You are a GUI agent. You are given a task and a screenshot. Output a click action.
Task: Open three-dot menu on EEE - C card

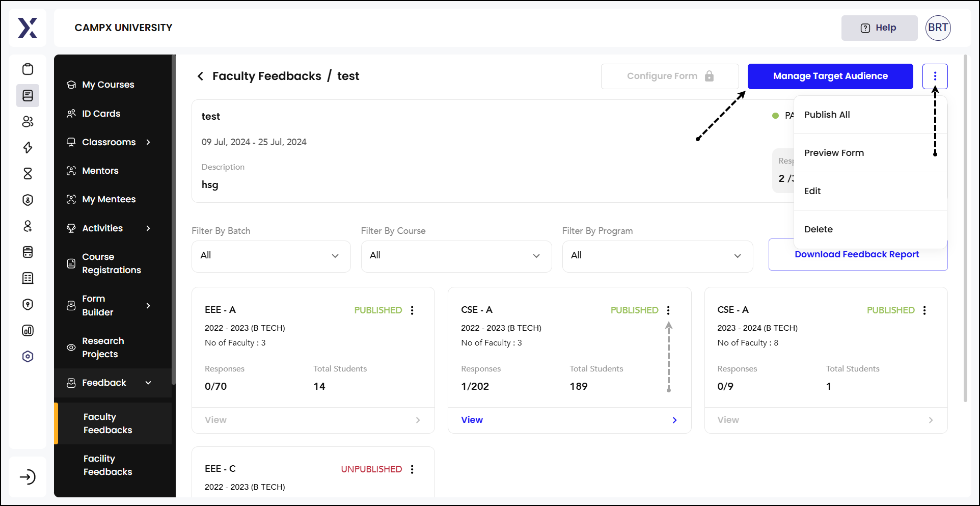pos(412,469)
